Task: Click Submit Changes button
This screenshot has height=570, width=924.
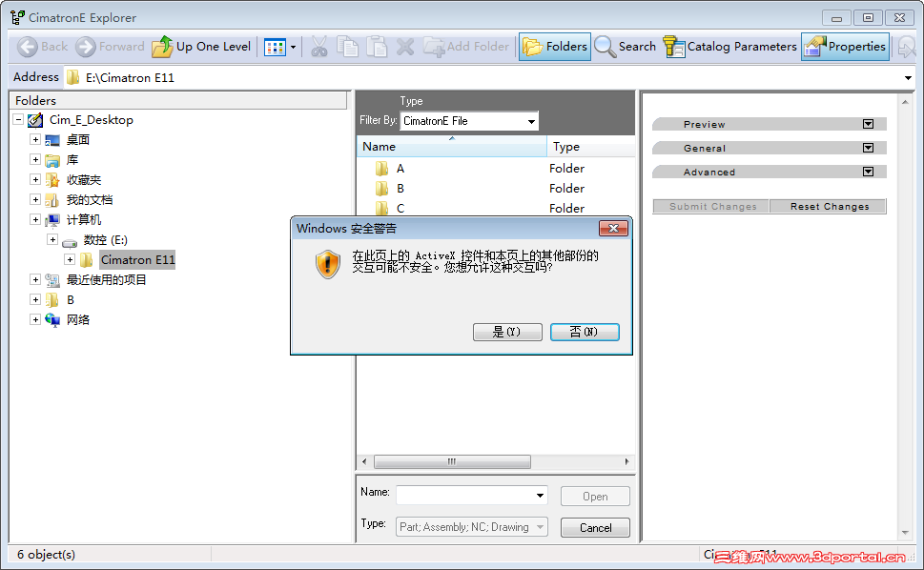Action: (x=712, y=207)
